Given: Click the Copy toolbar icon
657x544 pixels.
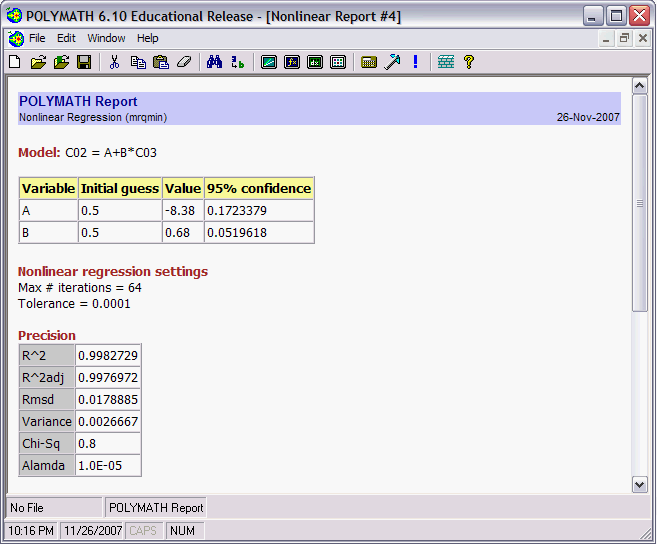Looking at the screenshot, I should 138,62.
